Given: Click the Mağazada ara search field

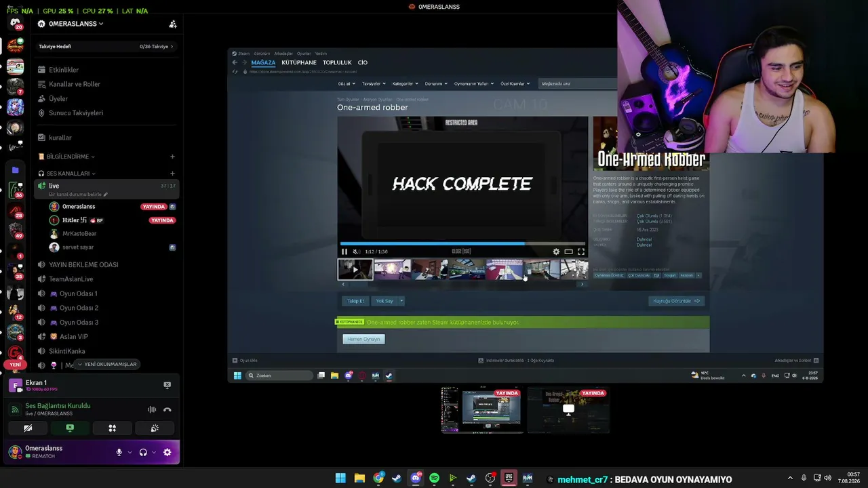Looking at the screenshot, I should 578,83.
